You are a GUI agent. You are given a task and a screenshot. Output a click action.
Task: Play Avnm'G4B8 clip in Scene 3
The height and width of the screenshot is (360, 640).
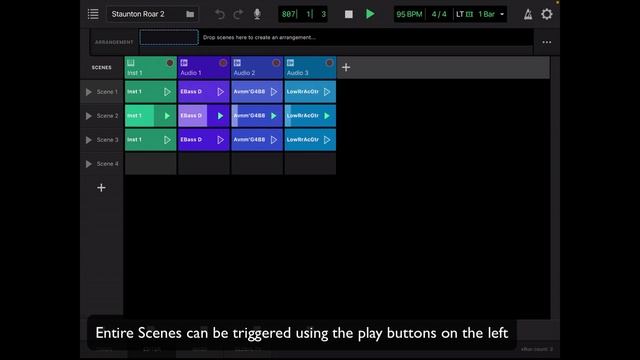(274, 140)
